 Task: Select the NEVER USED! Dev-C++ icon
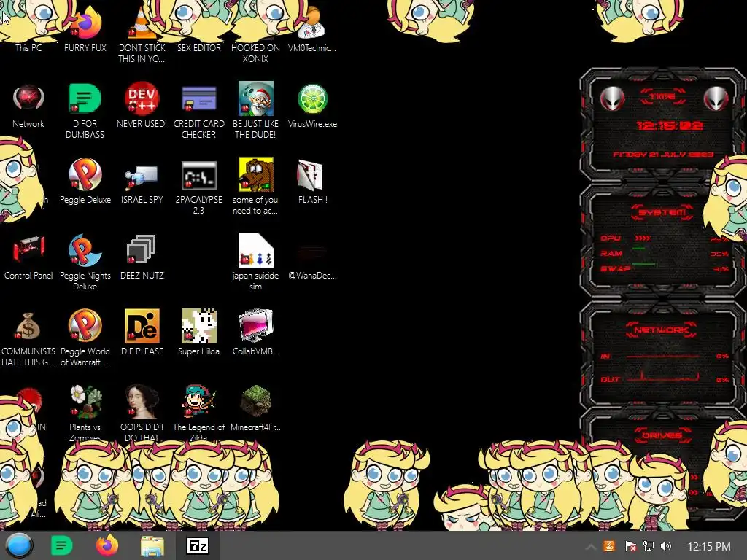point(142,106)
